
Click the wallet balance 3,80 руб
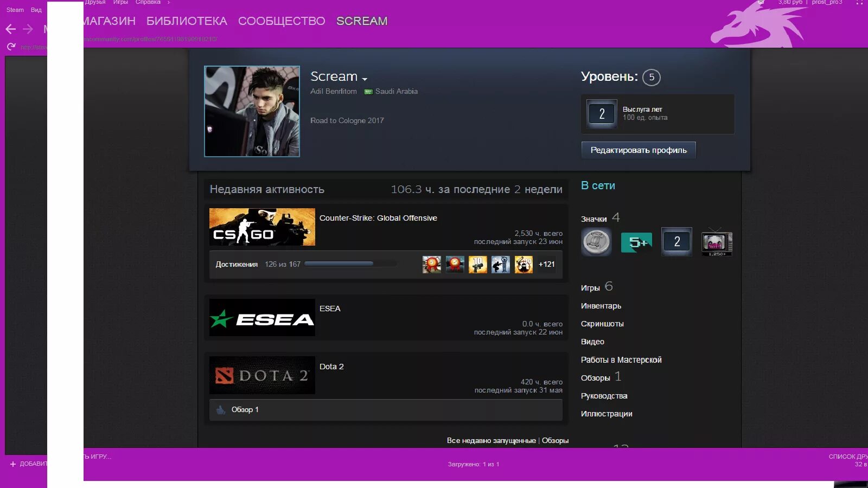coord(790,2)
